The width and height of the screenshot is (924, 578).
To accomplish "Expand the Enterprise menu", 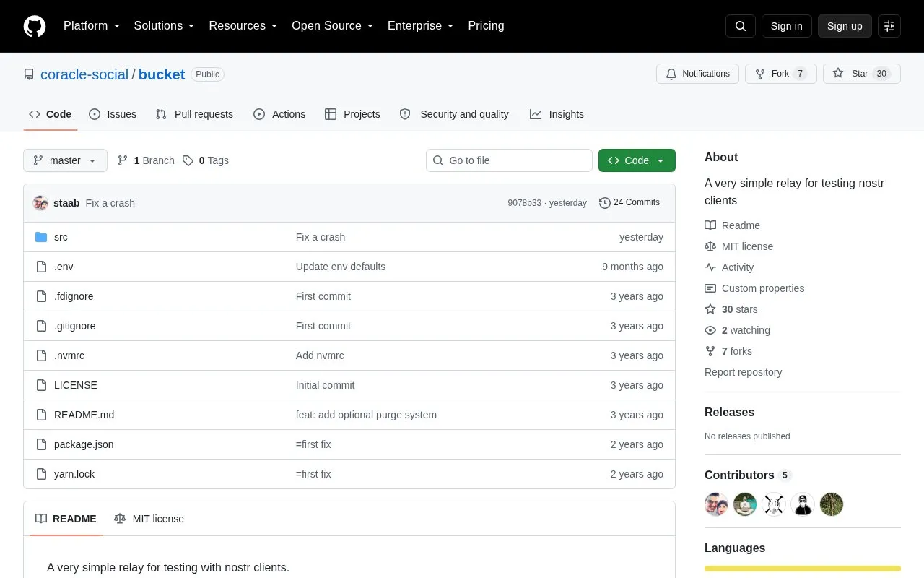I will tap(420, 26).
